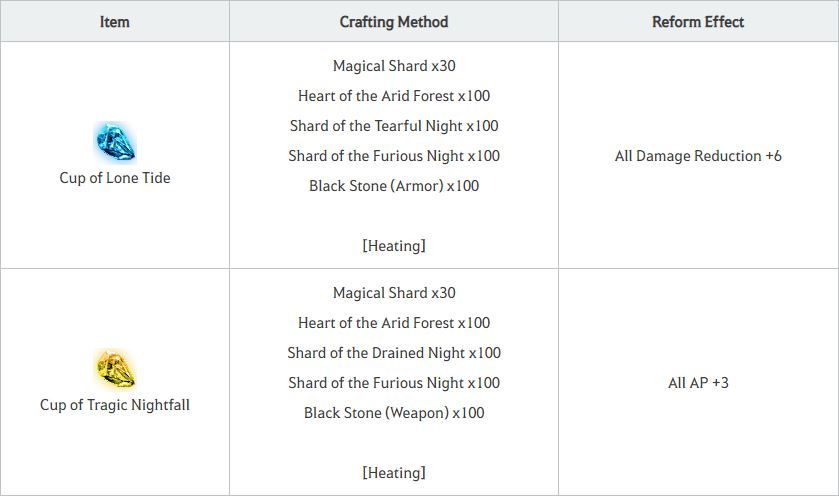The width and height of the screenshot is (839, 496).
Task: Click [Heating] under Cup of Tragic Nightfall recipe
Action: pos(394,473)
